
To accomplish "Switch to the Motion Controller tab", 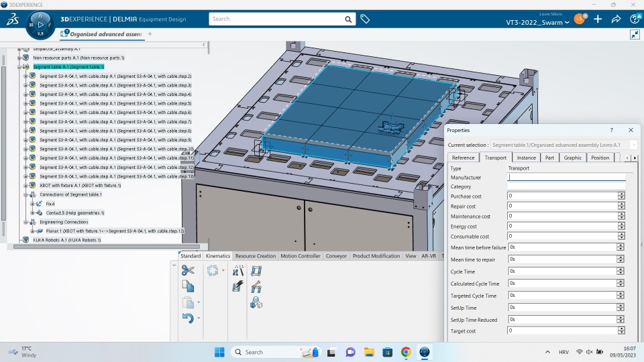I will (301, 255).
